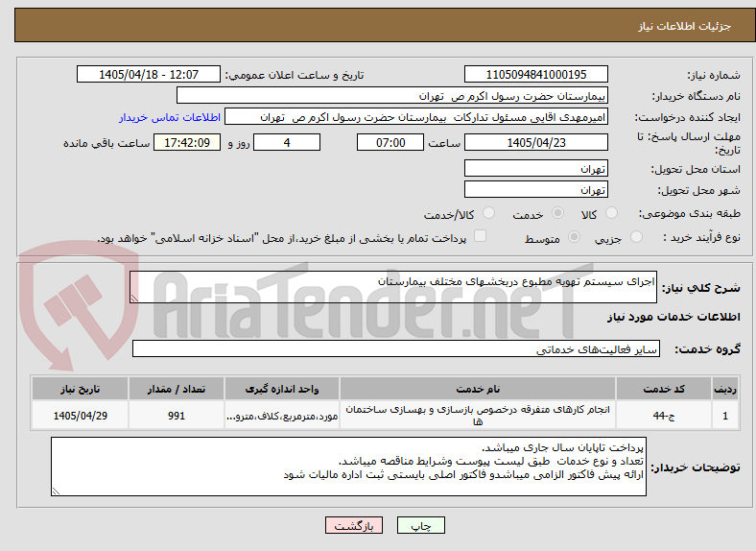Click the نوع فرآیند خرید label
Screen dimensions: 756x551
pyautogui.click(x=701, y=237)
